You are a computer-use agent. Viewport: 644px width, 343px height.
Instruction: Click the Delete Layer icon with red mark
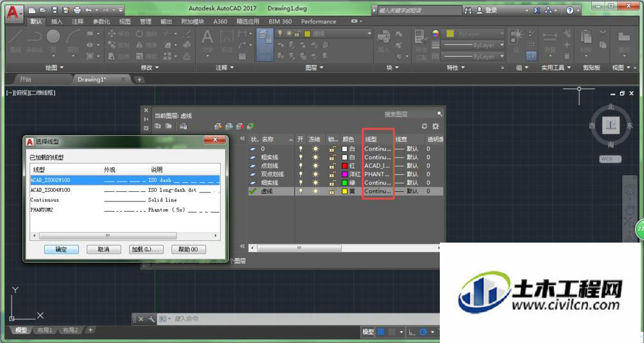coord(240,126)
